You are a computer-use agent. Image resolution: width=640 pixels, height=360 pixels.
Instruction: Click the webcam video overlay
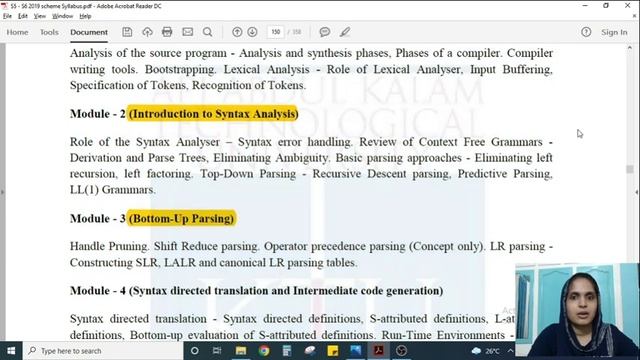[x=577, y=310]
